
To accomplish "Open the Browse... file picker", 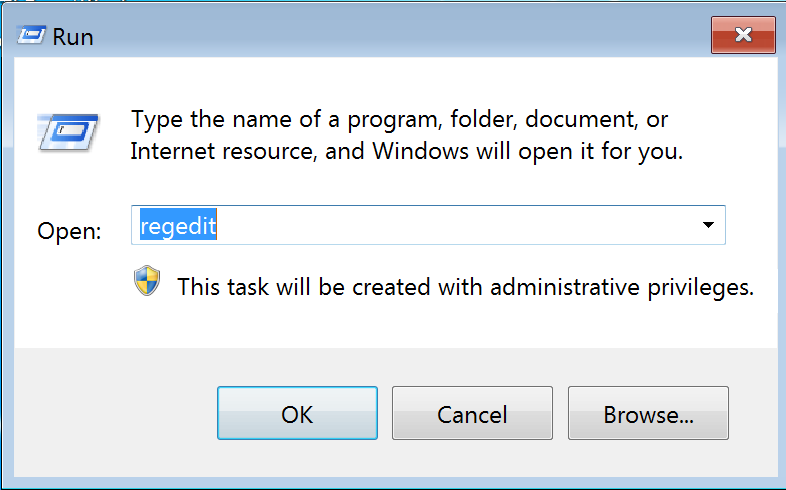I will pyautogui.click(x=648, y=414).
